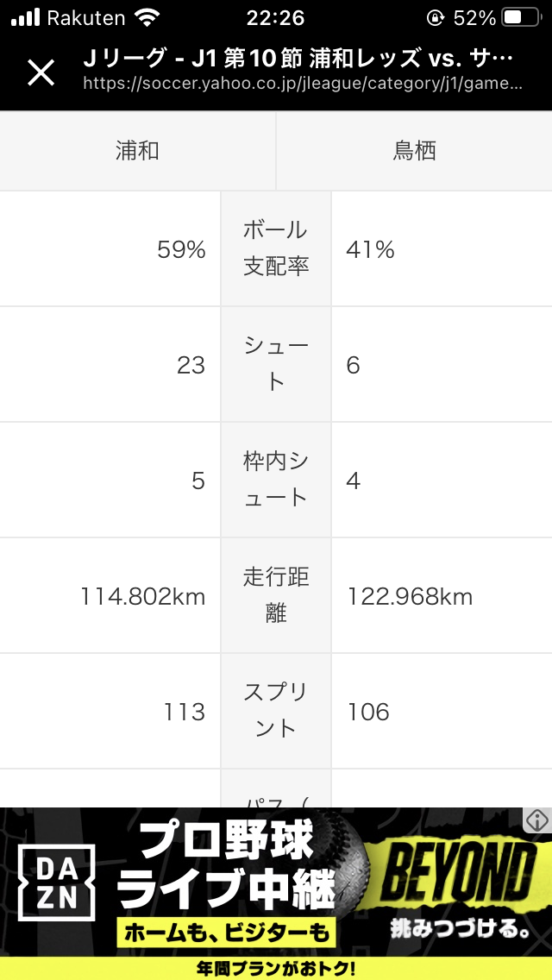Select the 鳥栖 team column header
Image resolution: width=552 pixels, height=980 pixels.
point(414,151)
